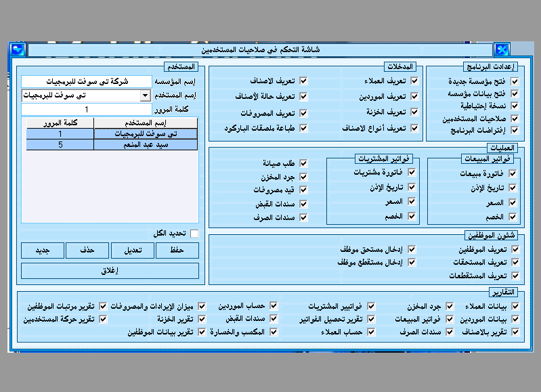Screen dimensions: 541x392
Task: Check the تحديد الكل select-all checkbox
Action: 194,234
